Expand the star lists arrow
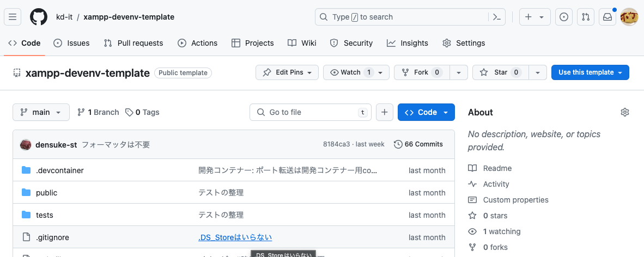 tap(538, 72)
